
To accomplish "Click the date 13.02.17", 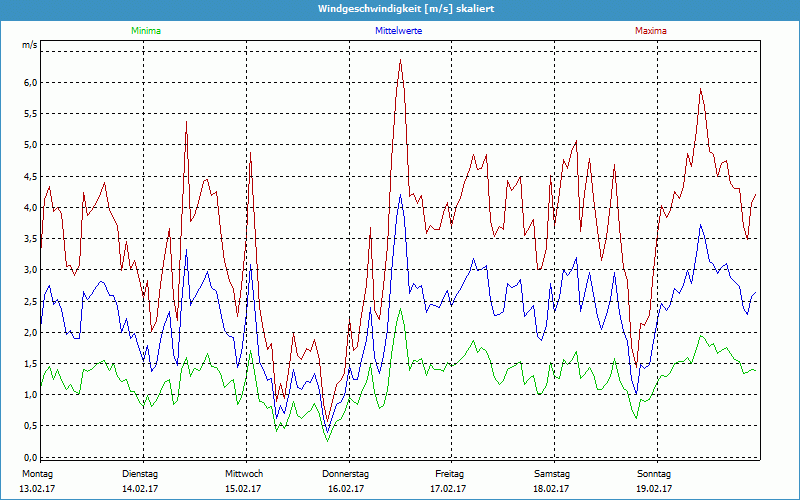I will [37, 489].
